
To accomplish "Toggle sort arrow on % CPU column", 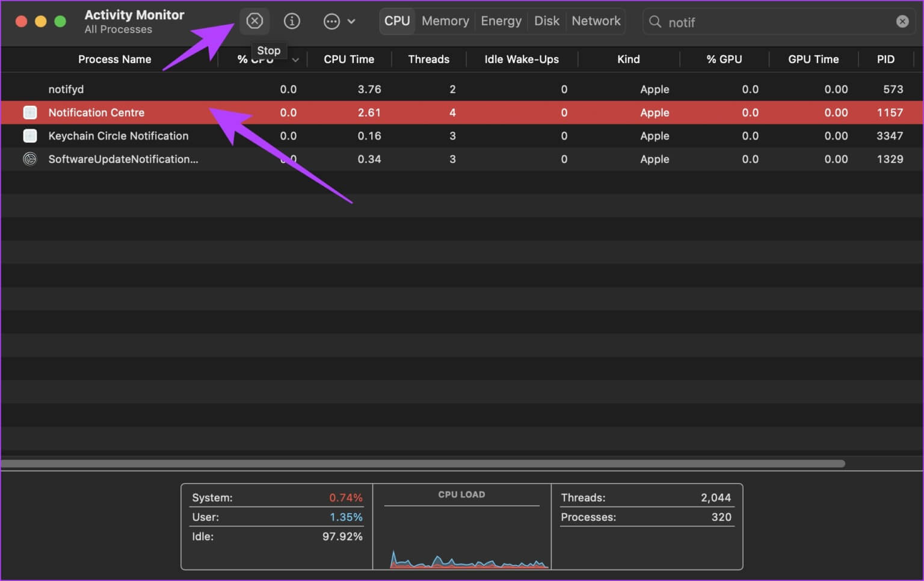I will [x=295, y=60].
